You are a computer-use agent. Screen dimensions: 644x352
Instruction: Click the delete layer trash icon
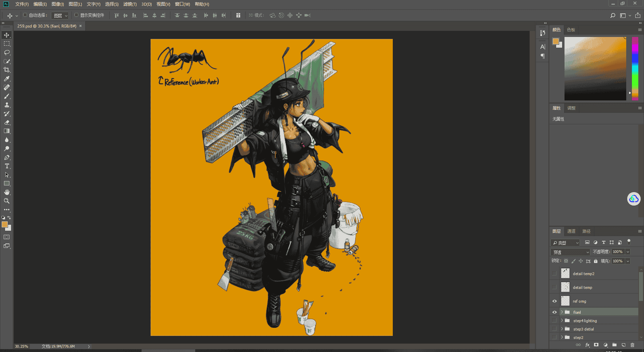coord(633,345)
